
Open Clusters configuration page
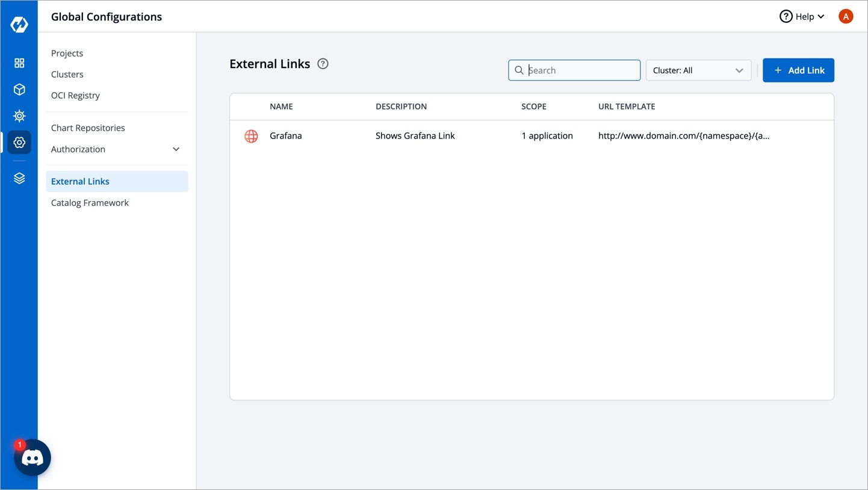pyautogui.click(x=67, y=74)
